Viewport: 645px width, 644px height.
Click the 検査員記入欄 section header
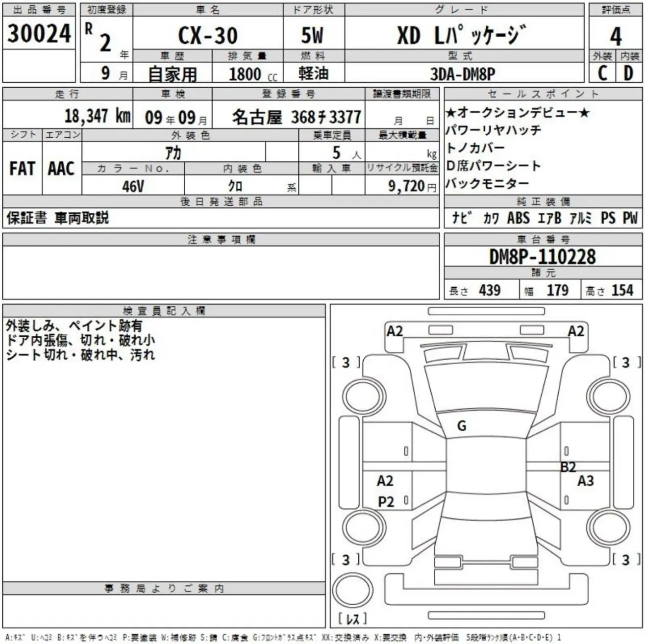coord(164,311)
